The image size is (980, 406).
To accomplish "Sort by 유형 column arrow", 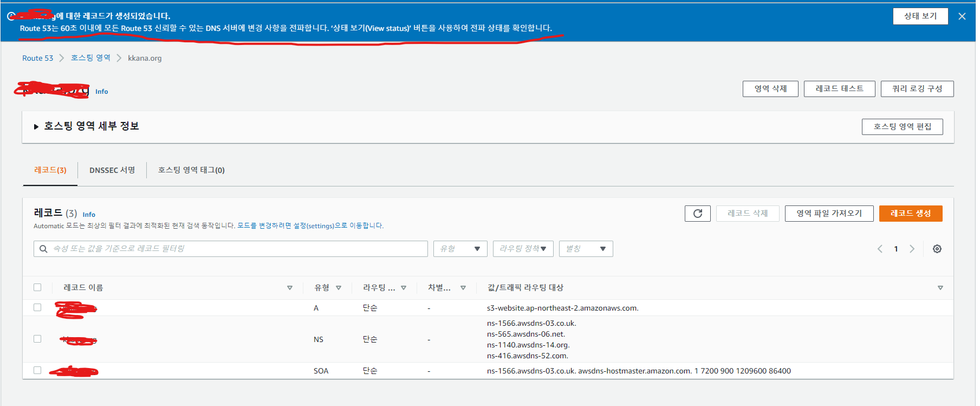I will [x=339, y=288].
